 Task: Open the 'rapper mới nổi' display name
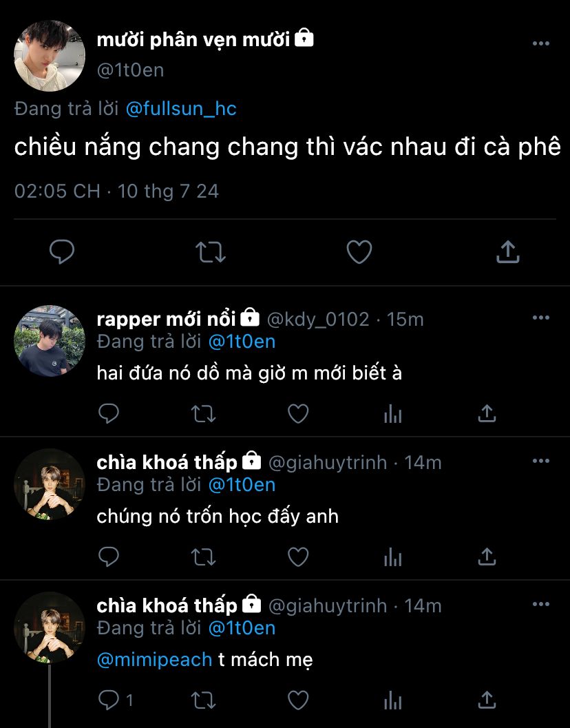167,319
